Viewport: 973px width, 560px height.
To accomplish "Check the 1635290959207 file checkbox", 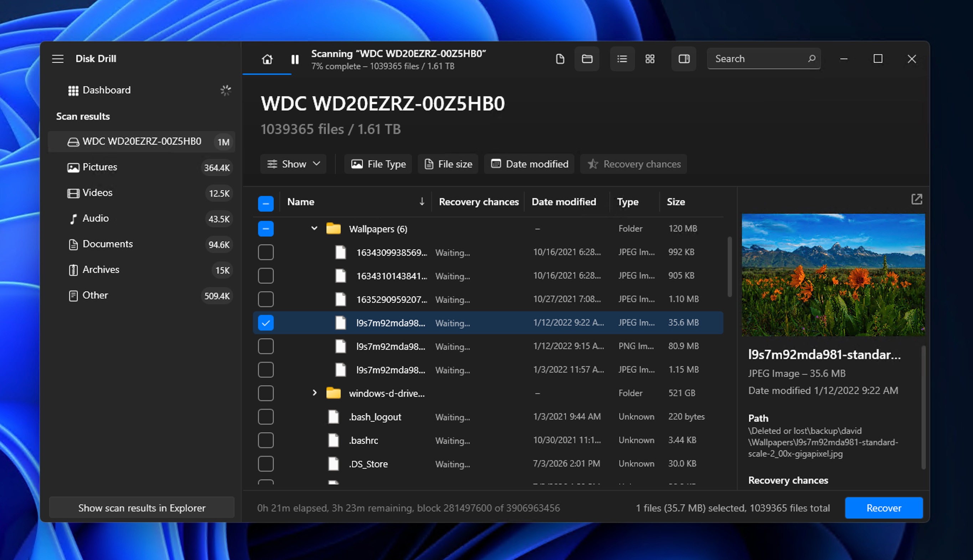I will tap(266, 299).
